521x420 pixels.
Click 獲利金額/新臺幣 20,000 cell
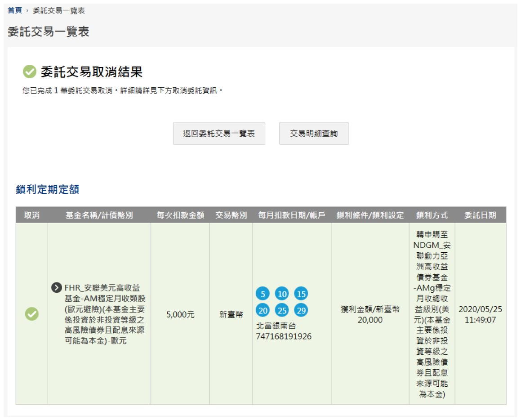click(x=370, y=314)
